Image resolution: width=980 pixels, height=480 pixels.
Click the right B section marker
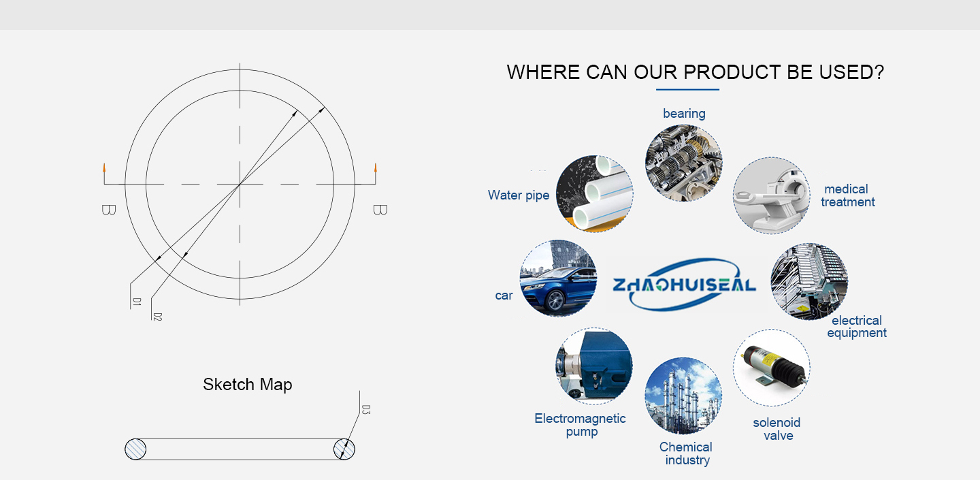[x=380, y=210]
